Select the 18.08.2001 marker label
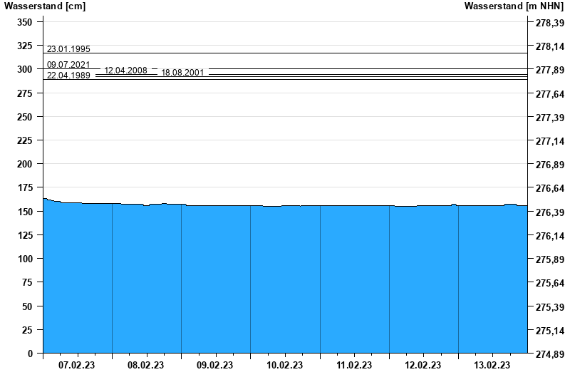570x392 pixels. [183, 73]
